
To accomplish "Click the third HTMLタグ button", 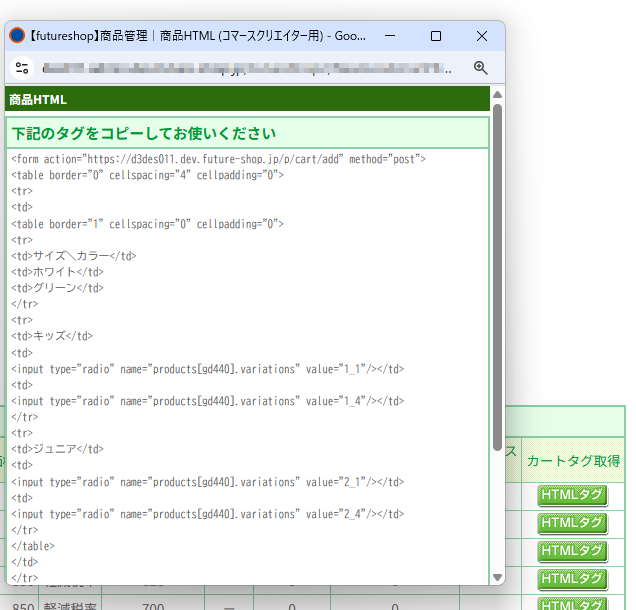I will 572,550.
